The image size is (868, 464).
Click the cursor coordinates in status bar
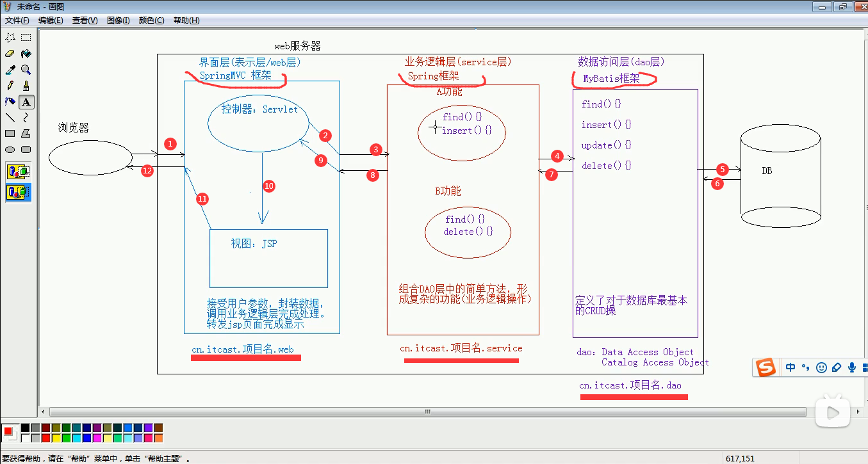click(741, 458)
